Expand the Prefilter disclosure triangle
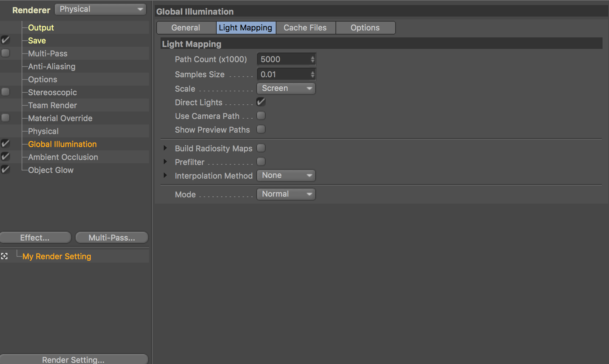This screenshot has height=364, width=609. tap(165, 162)
